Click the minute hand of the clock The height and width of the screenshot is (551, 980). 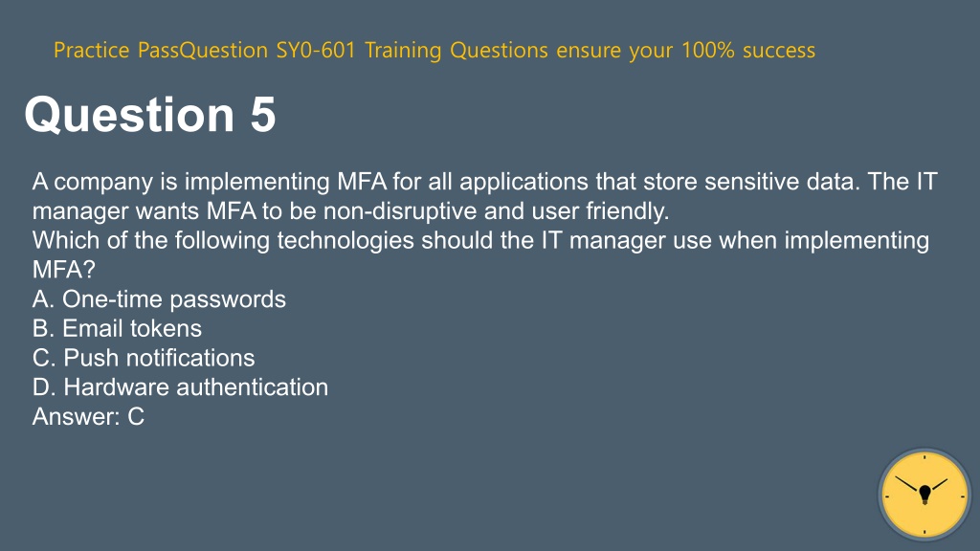click(x=908, y=484)
